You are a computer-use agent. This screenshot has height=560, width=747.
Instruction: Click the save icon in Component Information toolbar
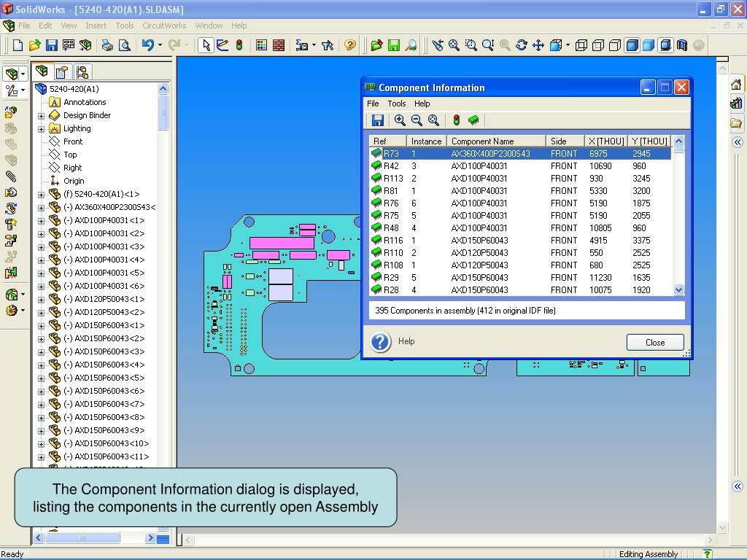point(377,120)
